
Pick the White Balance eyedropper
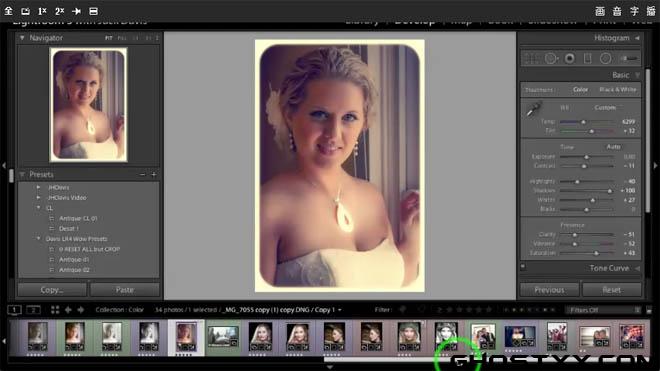(534, 109)
